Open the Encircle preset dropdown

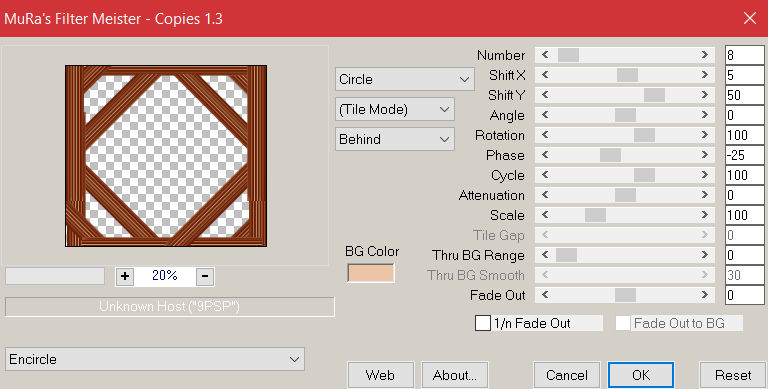pos(155,359)
